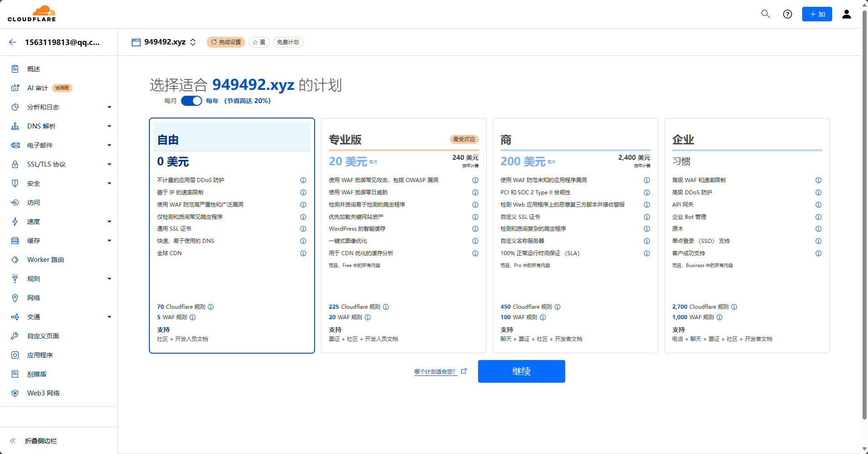Click the blue 继续 button
This screenshot has width=868, height=454.
click(522, 371)
